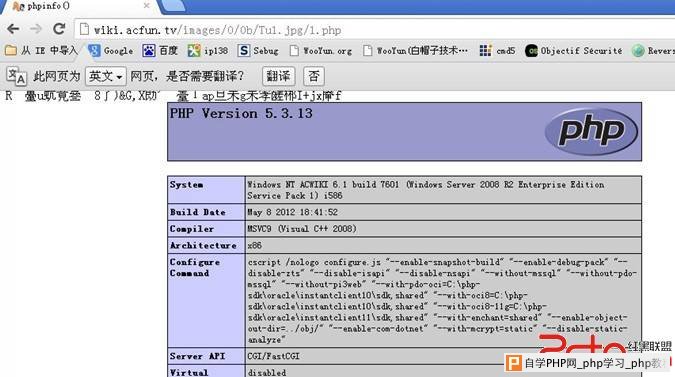Viewport: 675px width, 377px height.
Task: Click the Compiler row label
Action: (192, 229)
